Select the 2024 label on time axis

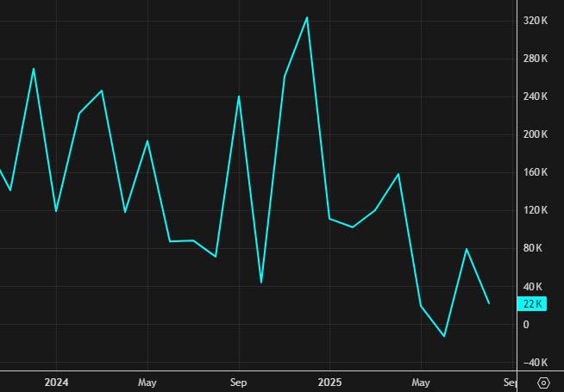(x=56, y=382)
